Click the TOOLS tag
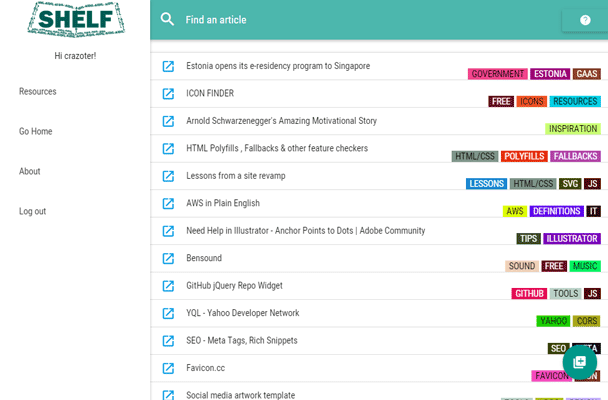The width and height of the screenshot is (608, 400). (x=565, y=293)
